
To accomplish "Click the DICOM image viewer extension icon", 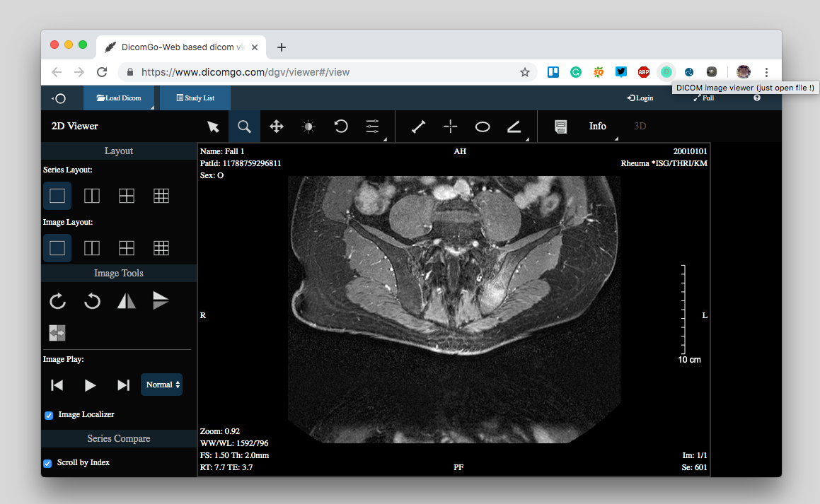I will tap(666, 72).
